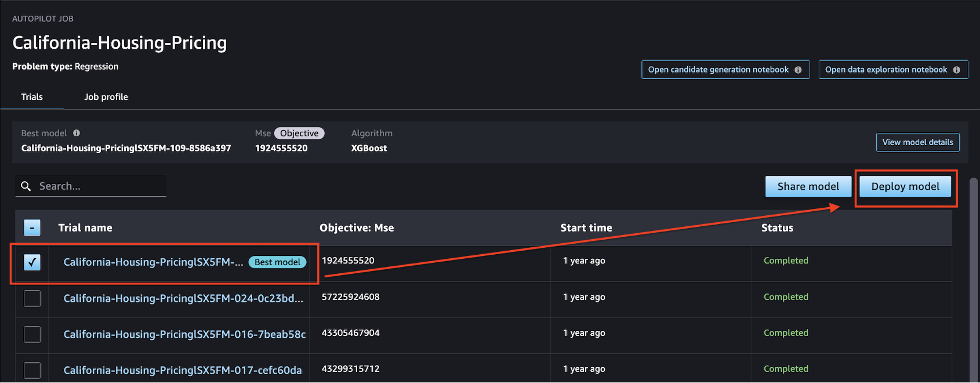Click the vertical scrollbar on the right
Image resolution: width=980 pixels, height=383 pixels.
coord(974,279)
